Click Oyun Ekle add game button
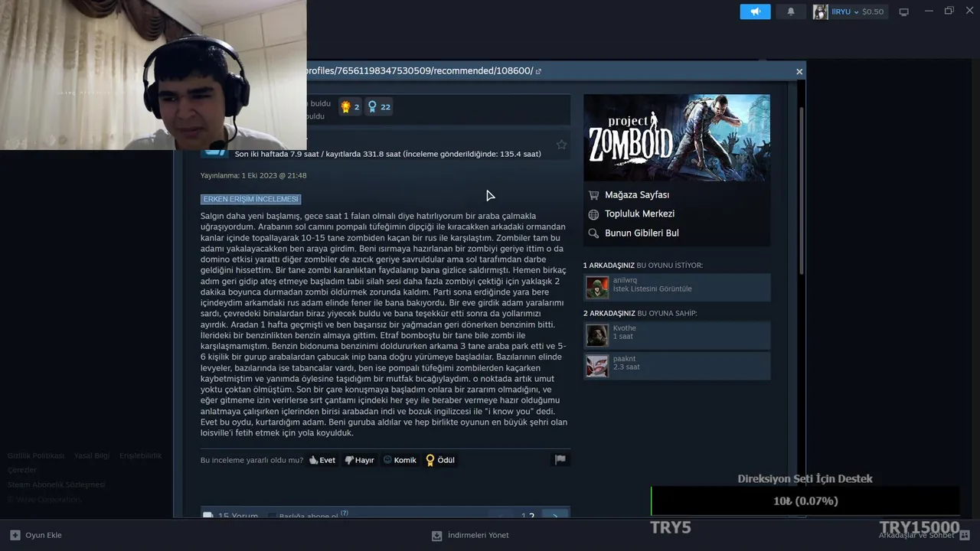This screenshot has width=980, height=551. point(36,535)
